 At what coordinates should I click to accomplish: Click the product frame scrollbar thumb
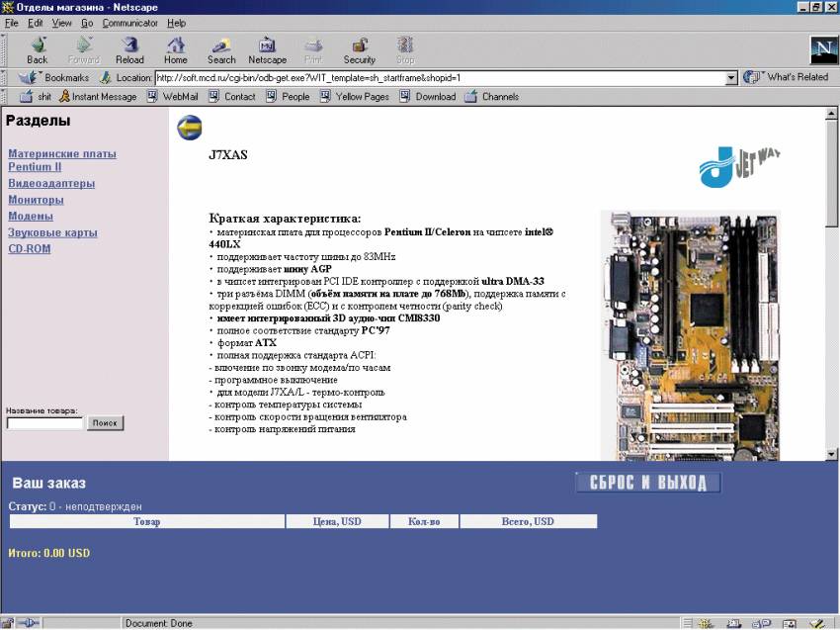(831, 173)
